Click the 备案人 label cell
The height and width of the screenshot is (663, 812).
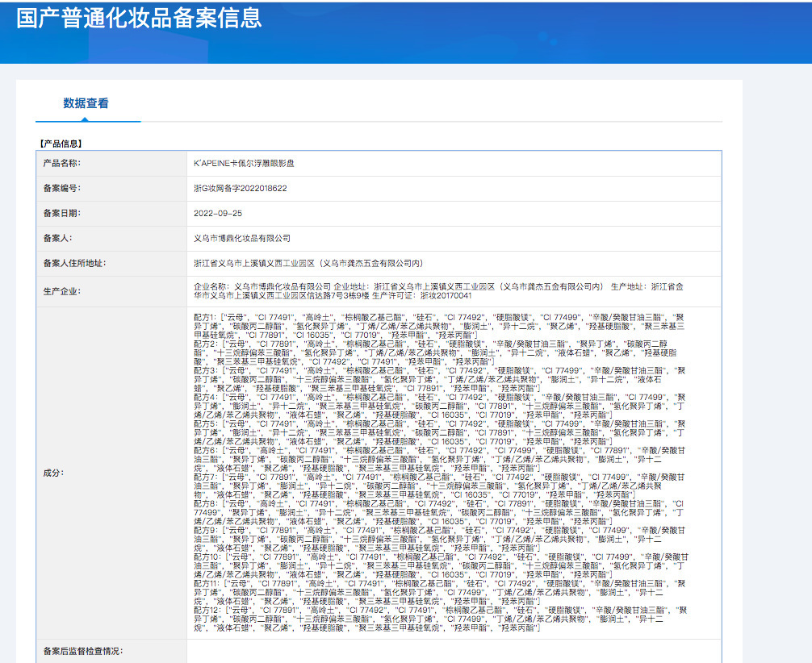(x=111, y=238)
